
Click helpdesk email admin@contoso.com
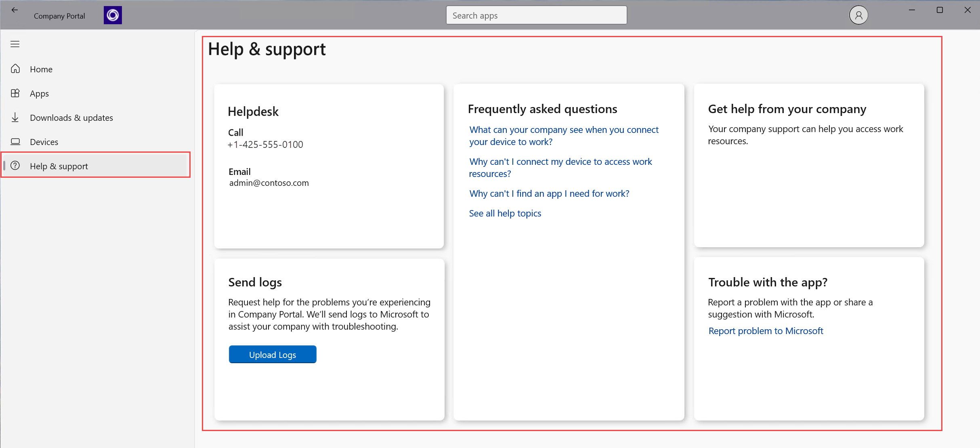tap(269, 183)
